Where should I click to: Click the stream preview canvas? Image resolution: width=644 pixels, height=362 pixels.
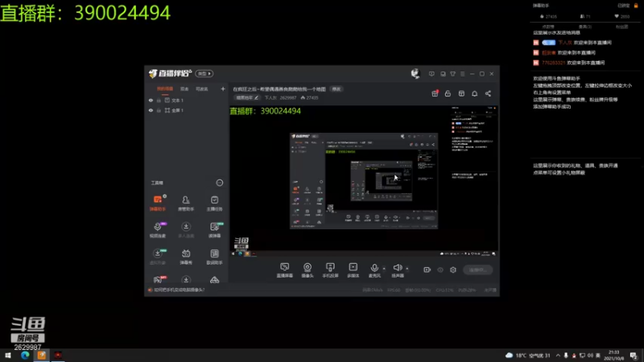tap(364, 180)
